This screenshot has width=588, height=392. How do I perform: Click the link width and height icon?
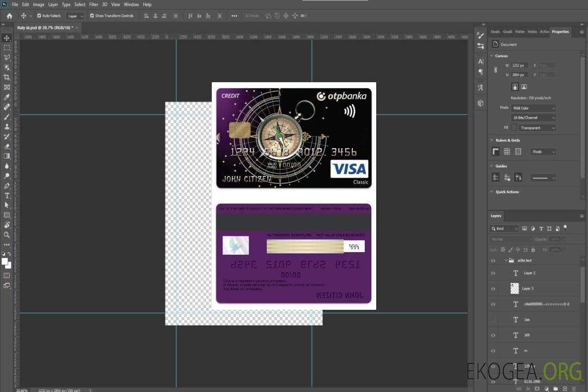(496, 70)
